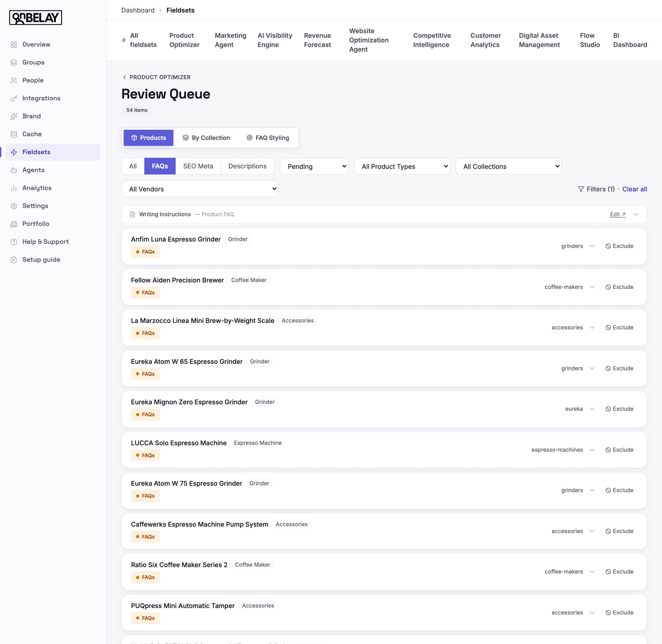
Task: Open Settings gear in the sidebar
Action: (x=14, y=206)
